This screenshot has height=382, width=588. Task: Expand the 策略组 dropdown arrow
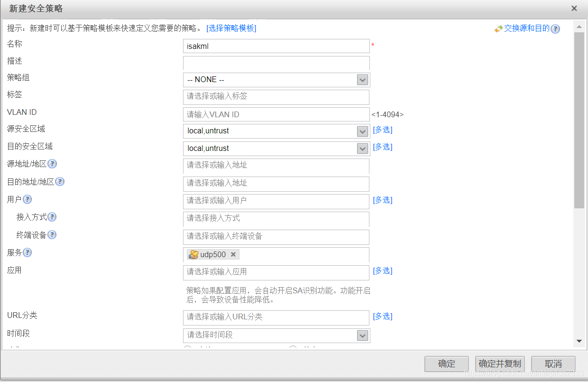[363, 80]
